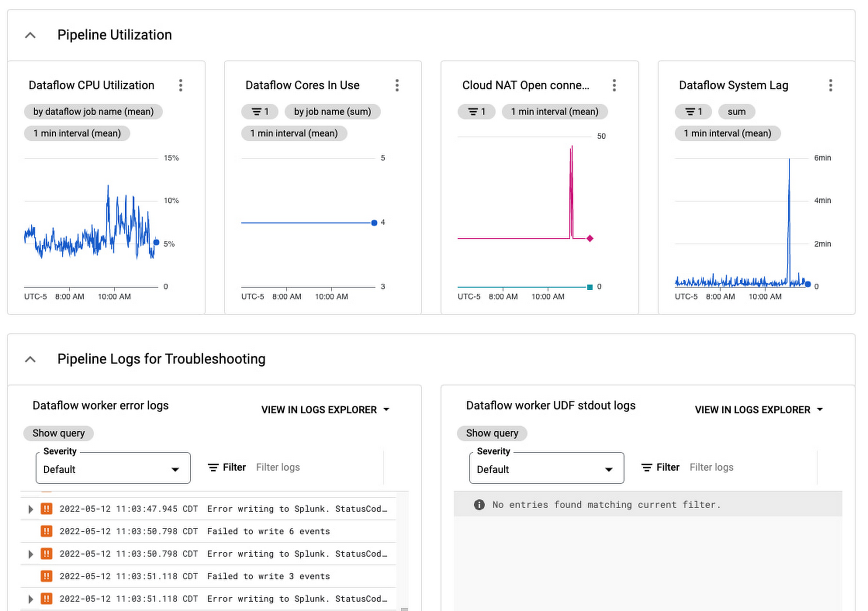
Task: Open more options for Dataflow CPU Utilization
Action: pos(181,86)
